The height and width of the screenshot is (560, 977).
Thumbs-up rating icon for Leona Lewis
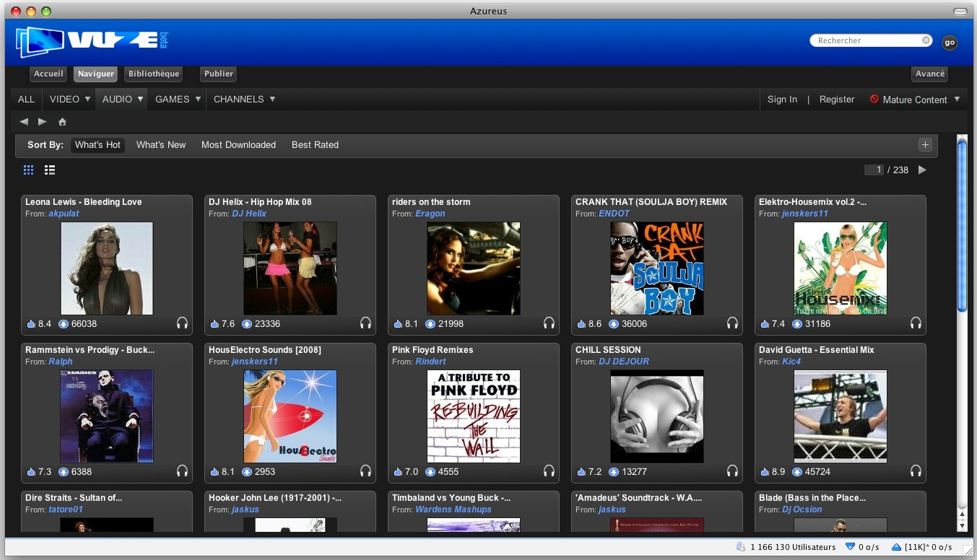31,324
